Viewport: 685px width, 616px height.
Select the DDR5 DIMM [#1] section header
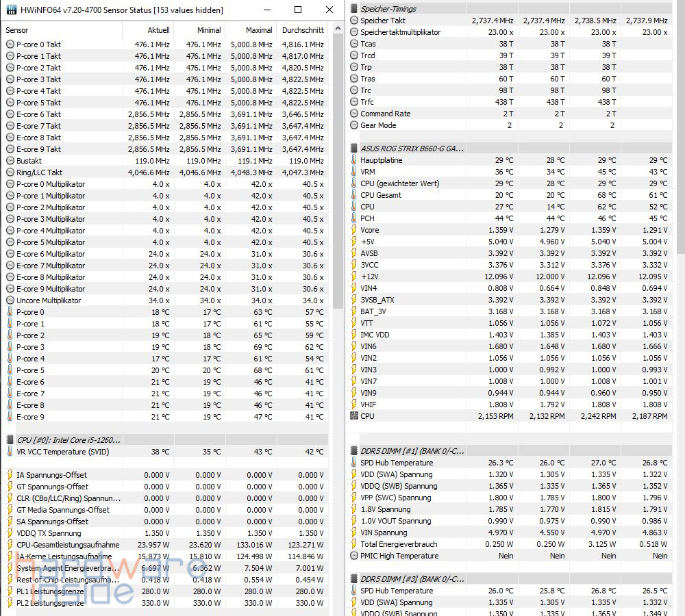click(x=412, y=451)
